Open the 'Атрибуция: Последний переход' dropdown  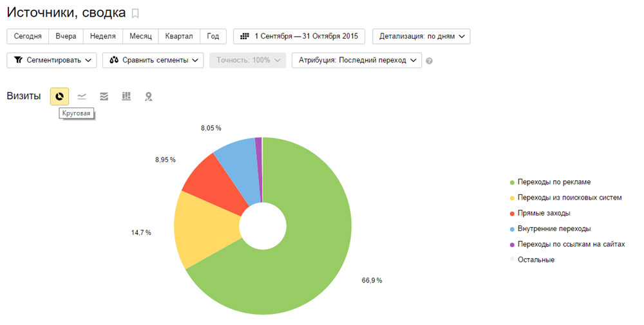tap(357, 60)
